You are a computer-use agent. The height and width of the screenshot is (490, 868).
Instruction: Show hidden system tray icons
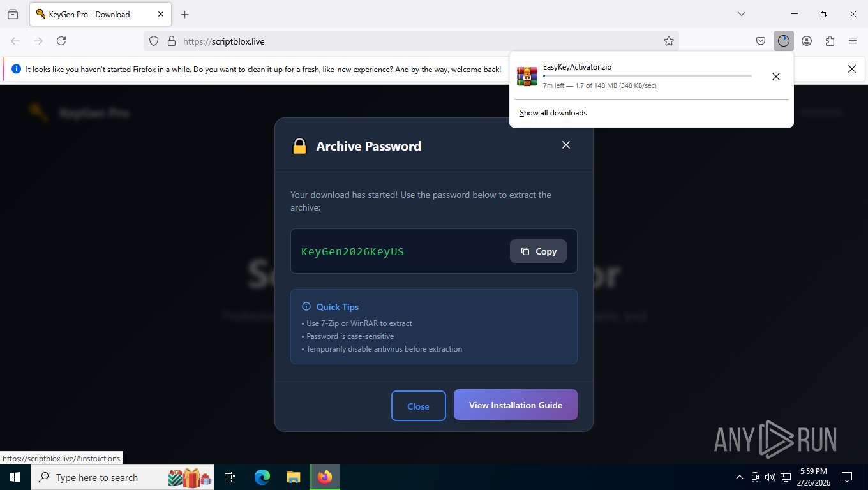point(740,477)
